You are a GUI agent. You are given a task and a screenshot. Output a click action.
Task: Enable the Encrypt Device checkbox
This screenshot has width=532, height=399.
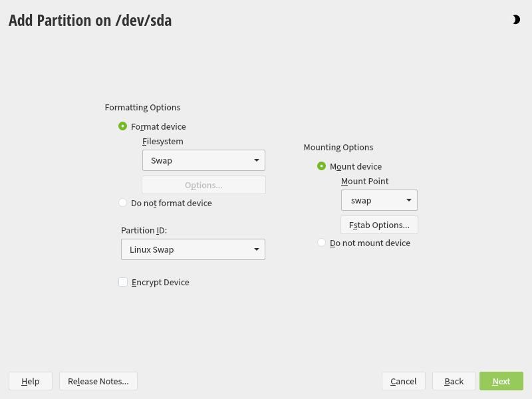(x=123, y=282)
